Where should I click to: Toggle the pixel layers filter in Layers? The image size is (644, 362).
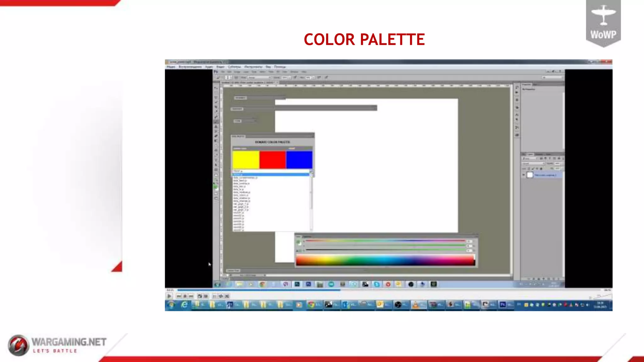pyautogui.click(x=541, y=158)
